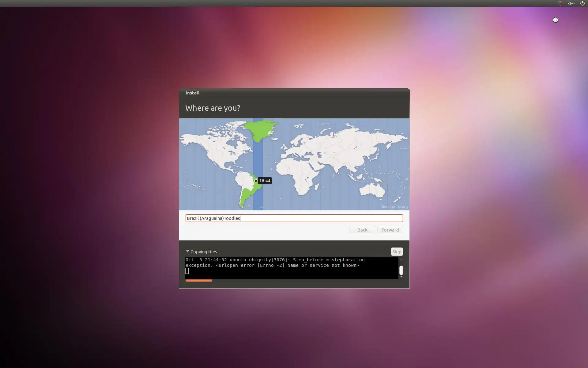Image resolution: width=588 pixels, height=368 pixels.
Task: Open the power session menu icon
Action: tap(582, 3)
